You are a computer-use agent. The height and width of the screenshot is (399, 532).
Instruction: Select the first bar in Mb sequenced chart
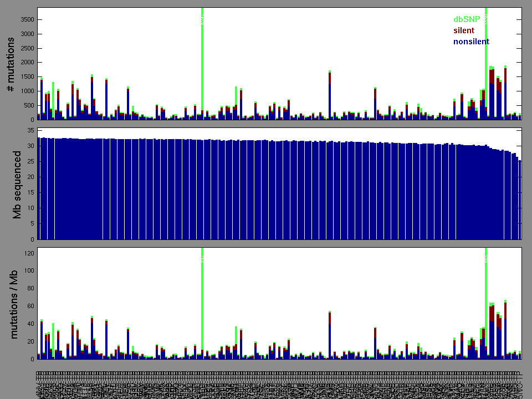tap(39, 188)
